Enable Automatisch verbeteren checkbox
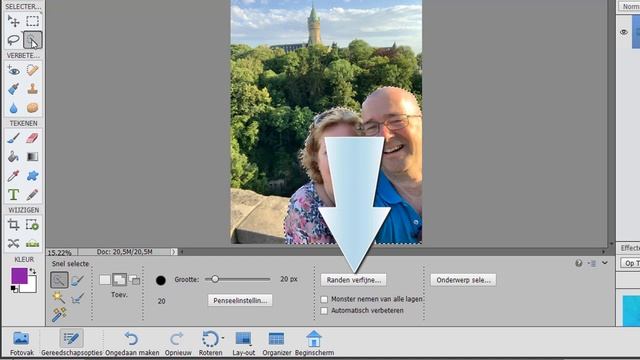The height and width of the screenshot is (360, 640). 324,311
